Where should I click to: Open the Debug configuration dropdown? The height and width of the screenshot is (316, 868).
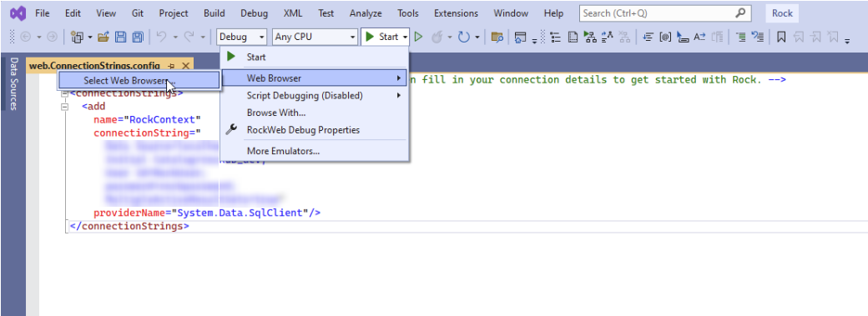pos(242,37)
